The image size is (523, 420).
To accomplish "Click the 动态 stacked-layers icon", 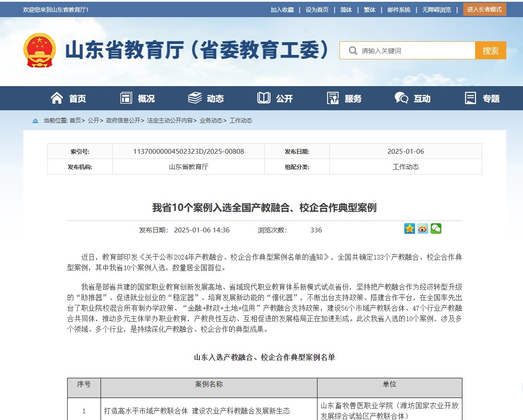I will 195,98.
